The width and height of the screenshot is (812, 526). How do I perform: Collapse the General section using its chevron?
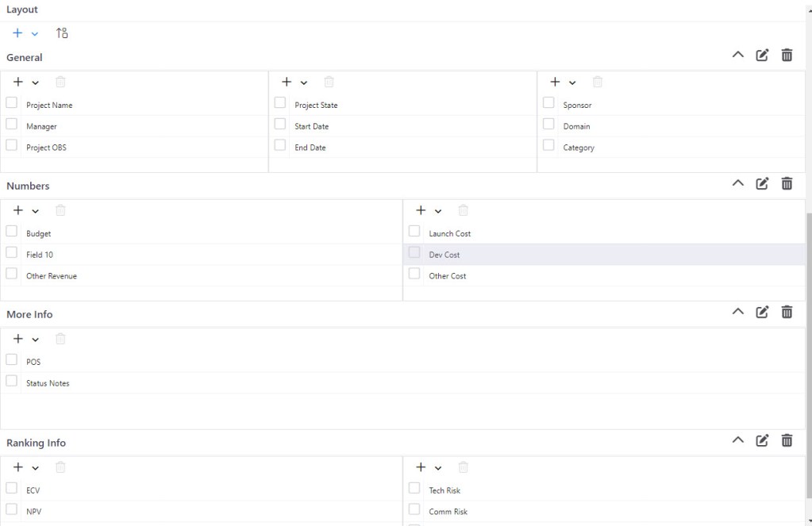click(x=737, y=56)
